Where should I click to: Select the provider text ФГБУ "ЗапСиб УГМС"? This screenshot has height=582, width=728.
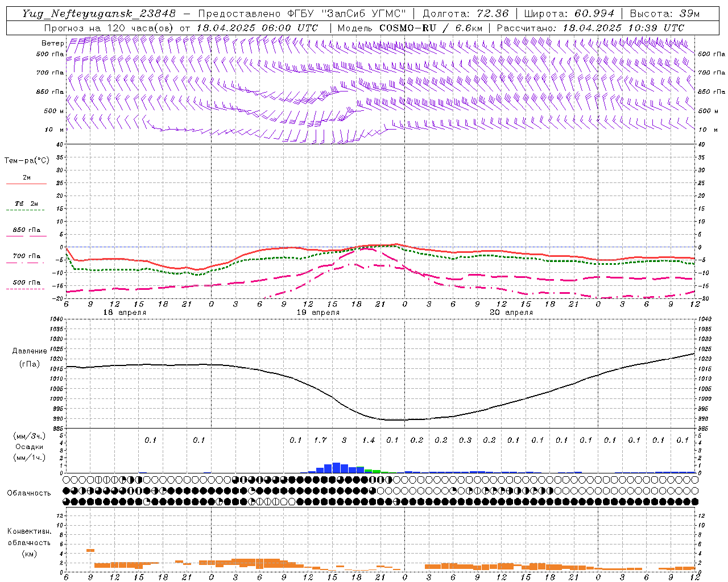pyautogui.click(x=346, y=14)
